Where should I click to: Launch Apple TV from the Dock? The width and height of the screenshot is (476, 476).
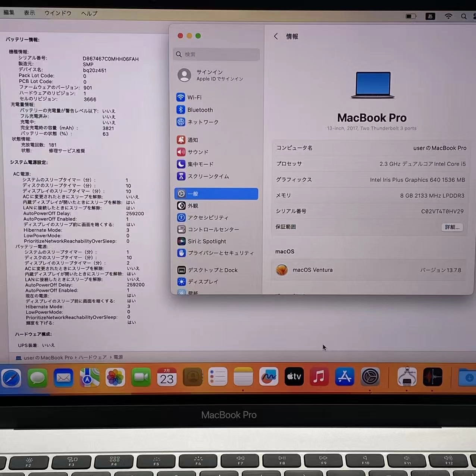tap(294, 377)
